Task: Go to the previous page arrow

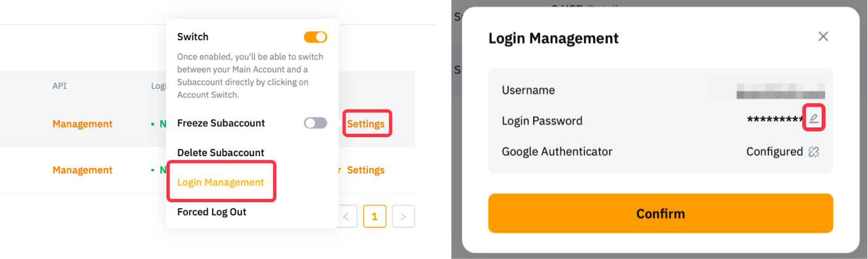Action: click(346, 216)
